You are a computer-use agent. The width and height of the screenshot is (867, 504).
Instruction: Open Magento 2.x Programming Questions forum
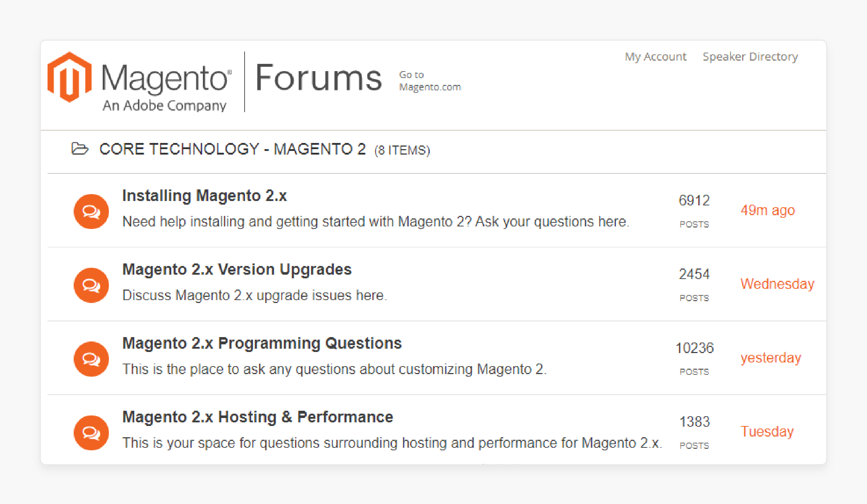tap(262, 343)
